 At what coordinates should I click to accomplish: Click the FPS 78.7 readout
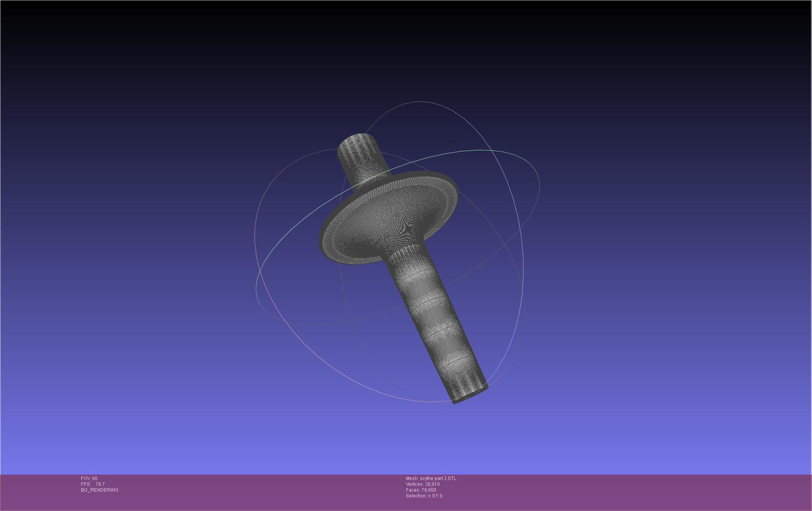pyautogui.click(x=93, y=484)
